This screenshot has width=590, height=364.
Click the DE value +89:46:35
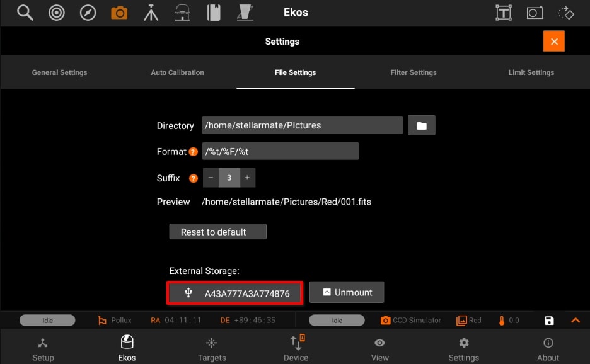(x=255, y=321)
